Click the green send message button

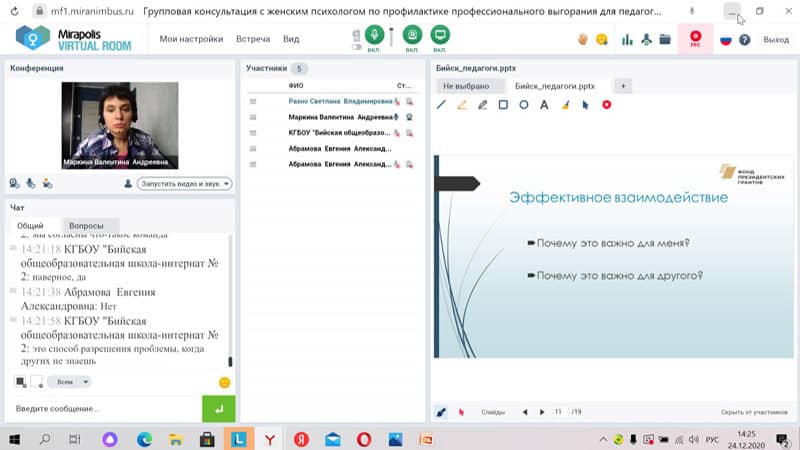(218, 409)
